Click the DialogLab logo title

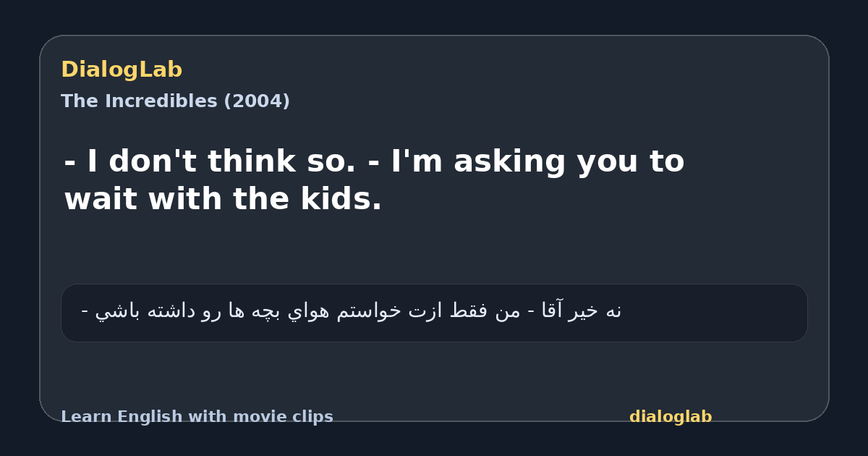[122, 70]
